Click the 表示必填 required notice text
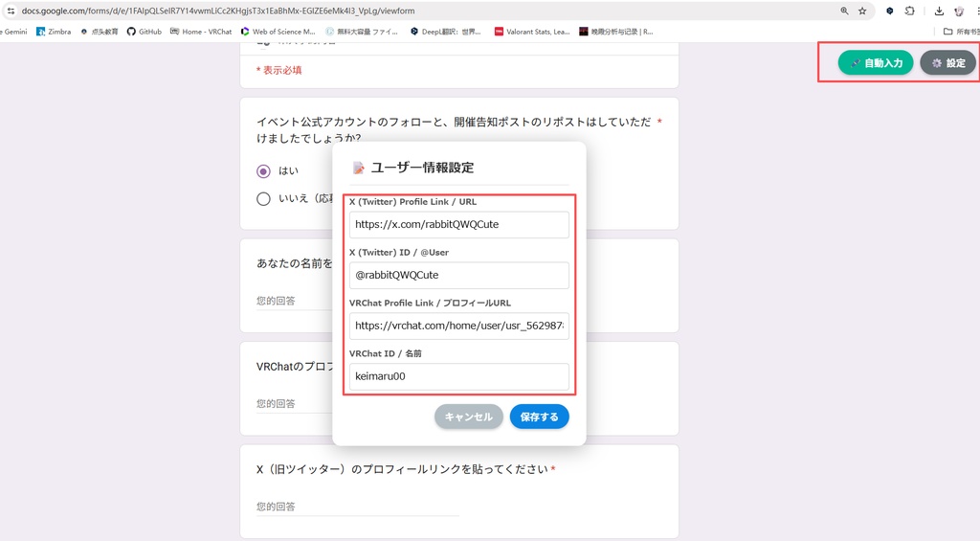Screen dimensions: 980x541 pyautogui.click(x=278, y=70)
